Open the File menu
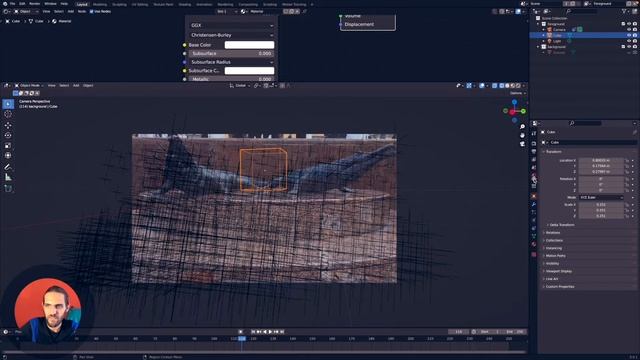Viewport: 640px width, 360px height. click(12, 4)
